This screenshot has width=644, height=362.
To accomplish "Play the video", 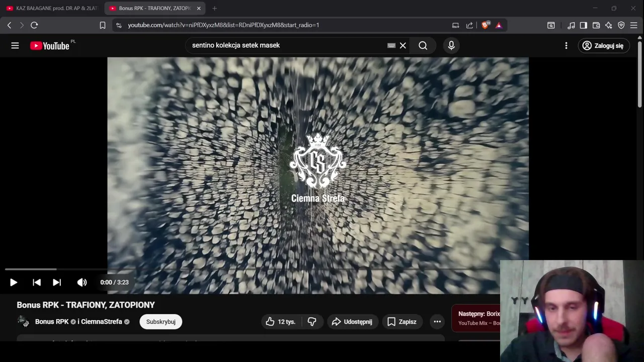I will click(x=14, y=283).
